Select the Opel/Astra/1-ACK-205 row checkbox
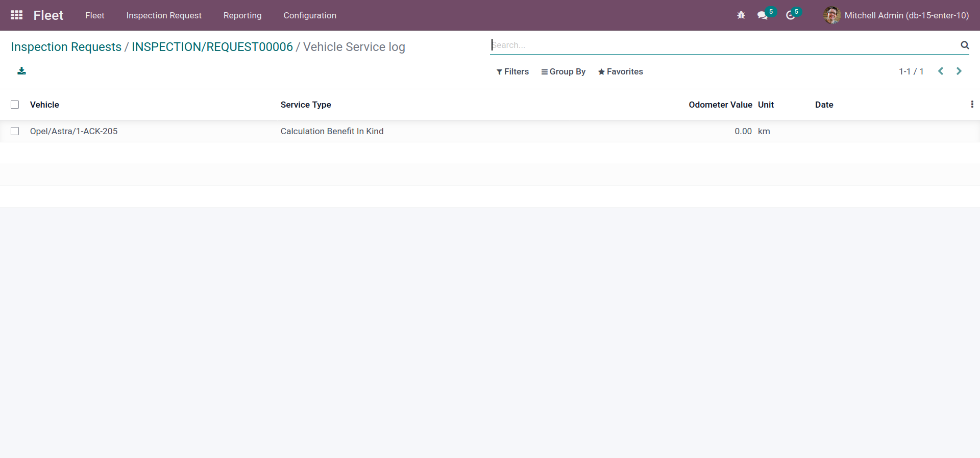Viewport: 980px width, 458px height. pyautogui.click(x=15, y=131)
